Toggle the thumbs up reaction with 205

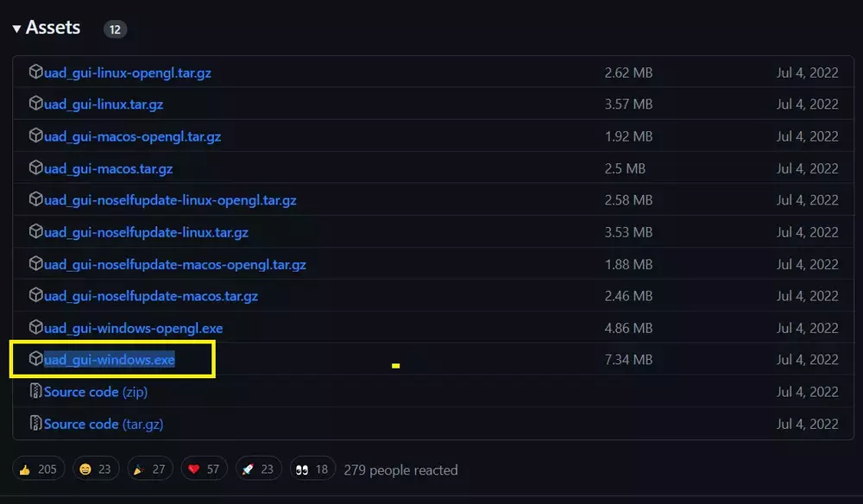pos(38,469)
